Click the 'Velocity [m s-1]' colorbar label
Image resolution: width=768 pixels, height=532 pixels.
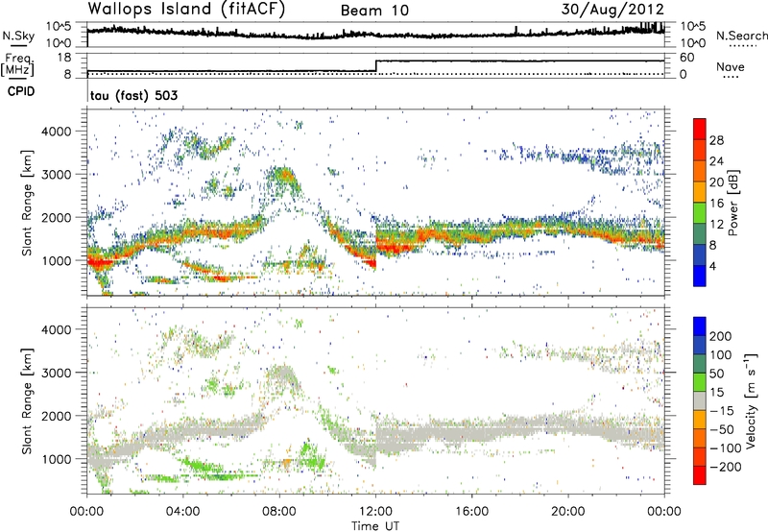pos(752,400)
